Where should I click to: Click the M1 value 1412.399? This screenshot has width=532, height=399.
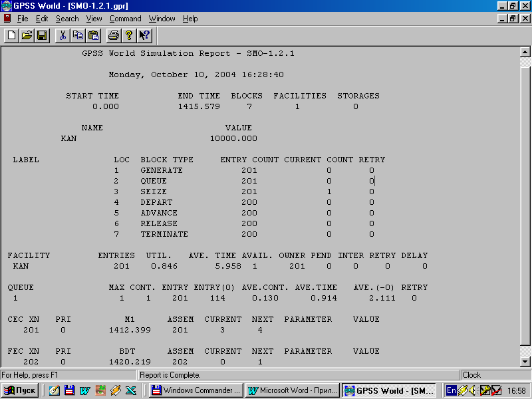click(130, 330)
